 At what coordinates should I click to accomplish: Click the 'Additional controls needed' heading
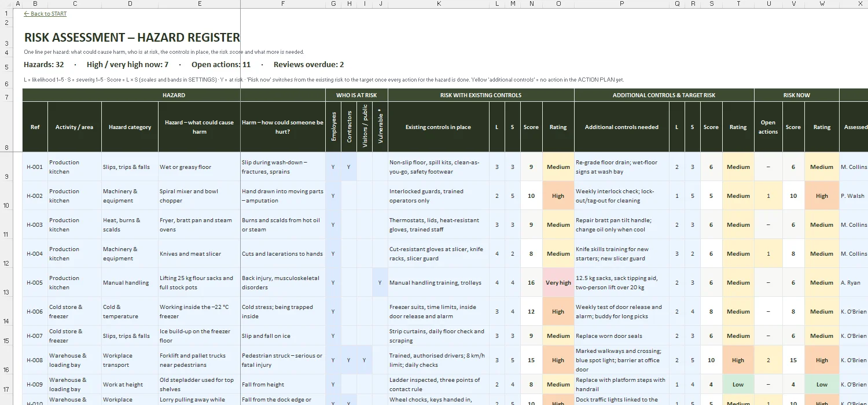(621, 127)
